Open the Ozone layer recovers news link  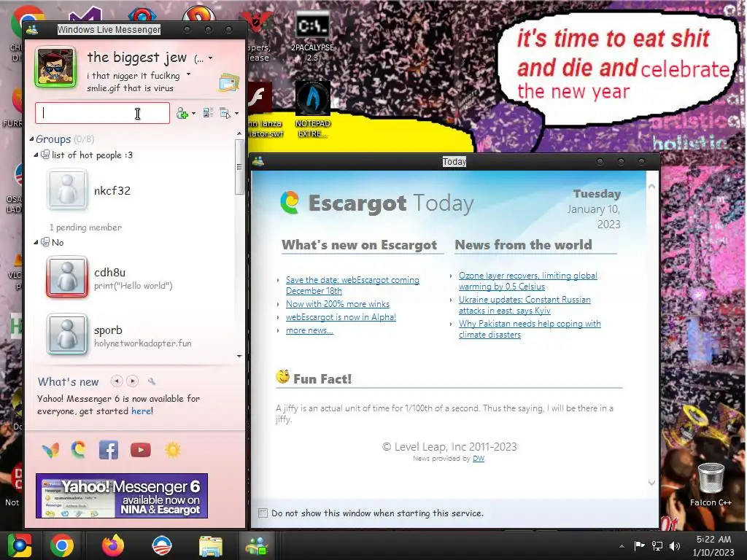point(528,281)
